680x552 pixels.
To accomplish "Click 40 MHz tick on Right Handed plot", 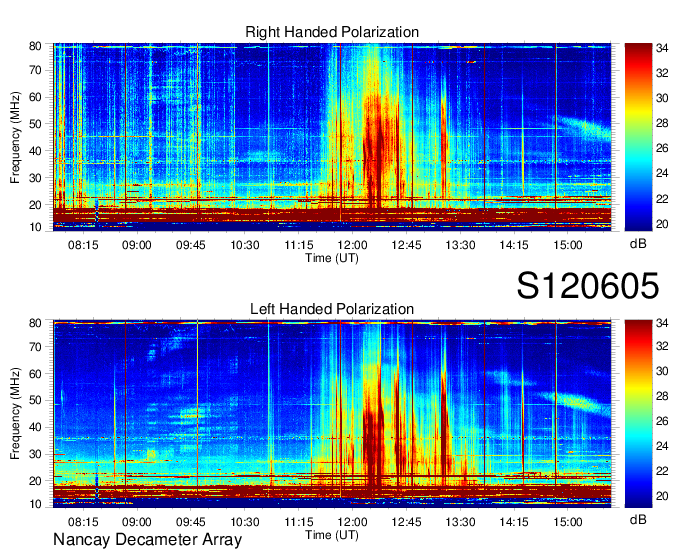I will click(x=35, y=151).
